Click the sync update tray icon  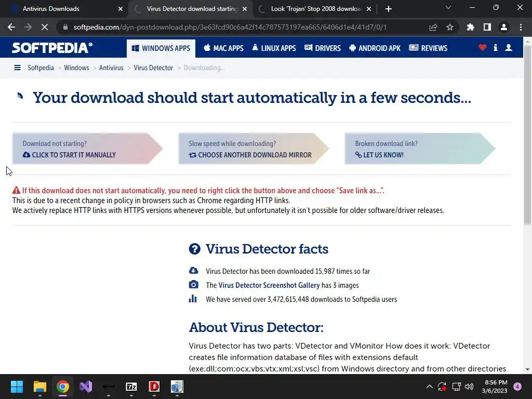tap(442, 387)
